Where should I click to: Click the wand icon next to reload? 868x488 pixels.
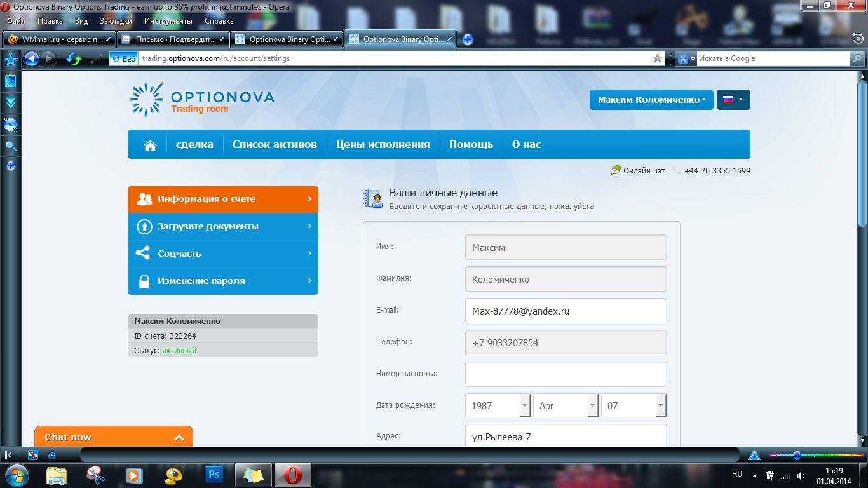click(97, 59)
